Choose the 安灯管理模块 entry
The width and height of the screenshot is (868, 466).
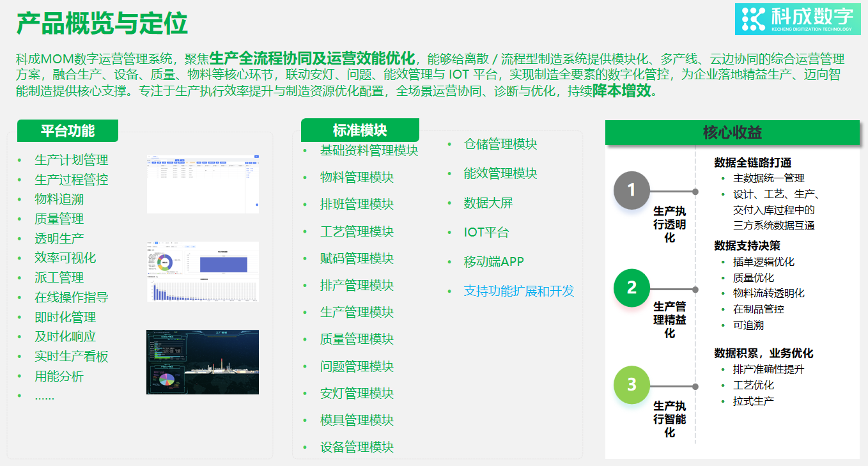(x=357, y=393)
